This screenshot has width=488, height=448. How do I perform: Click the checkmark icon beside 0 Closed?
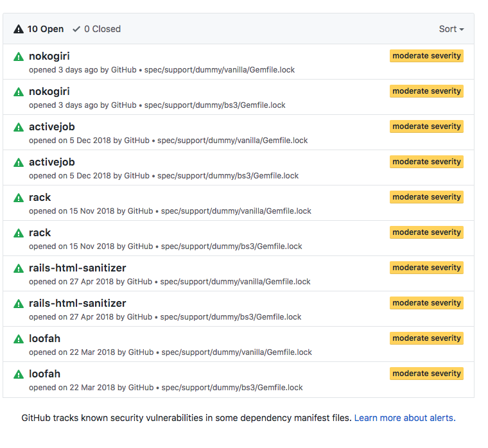76,30
